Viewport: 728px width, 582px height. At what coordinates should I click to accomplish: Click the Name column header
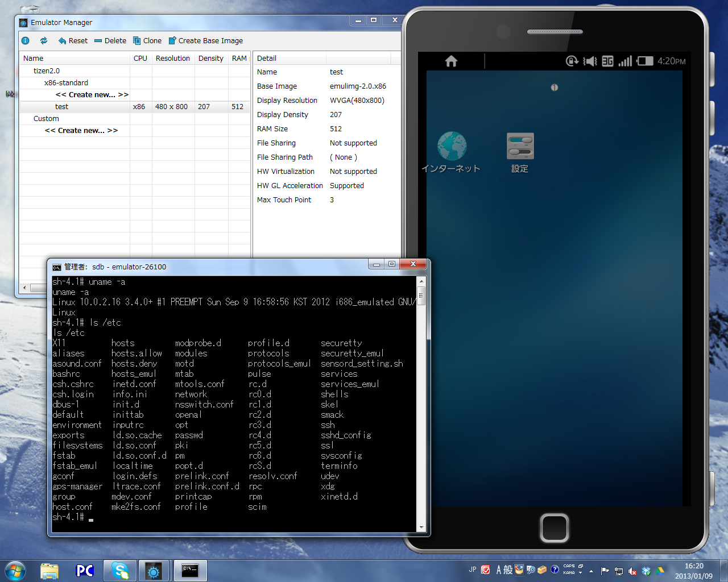point(75,58)
